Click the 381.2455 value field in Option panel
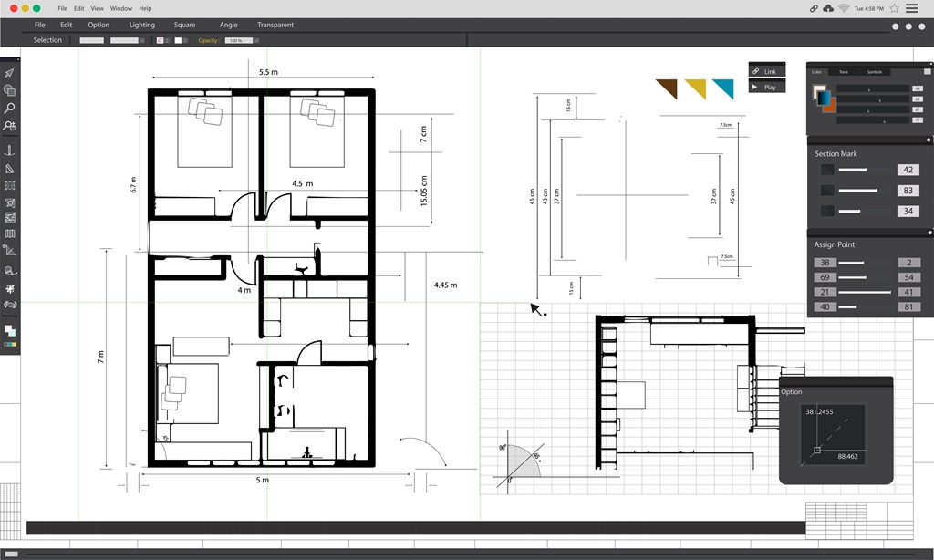The height and width of the screenshot is (560, 934). (819, 411)
